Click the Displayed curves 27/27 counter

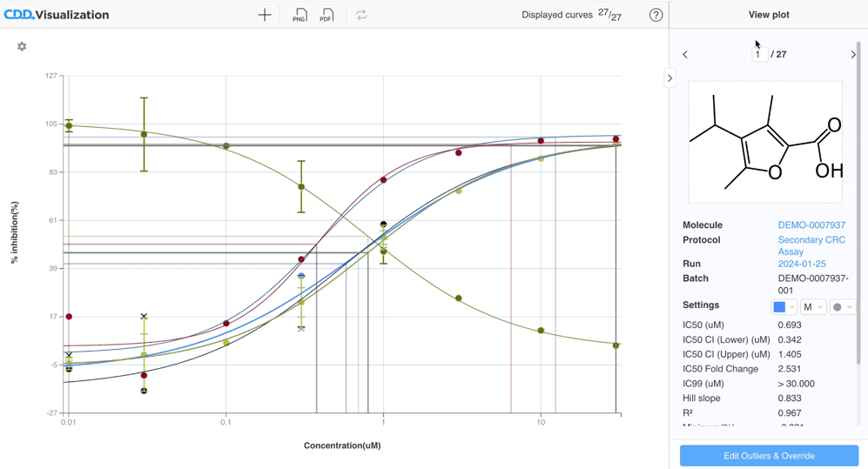[x=571, y=15]
